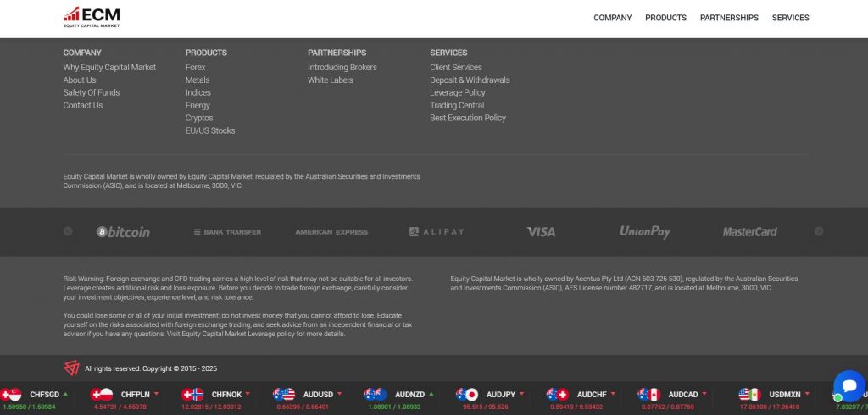Screen dimensions: 868x415
Task: Go to Deposit & Withdrawals page
Action: 470,80
